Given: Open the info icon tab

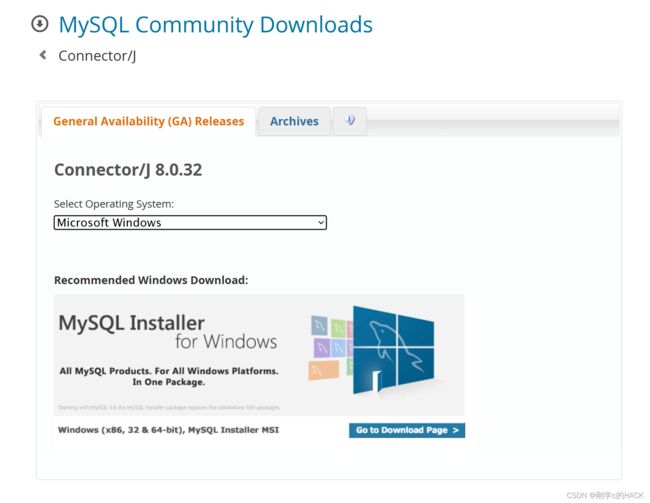Looking at the screenshot, I should (350, 121).
